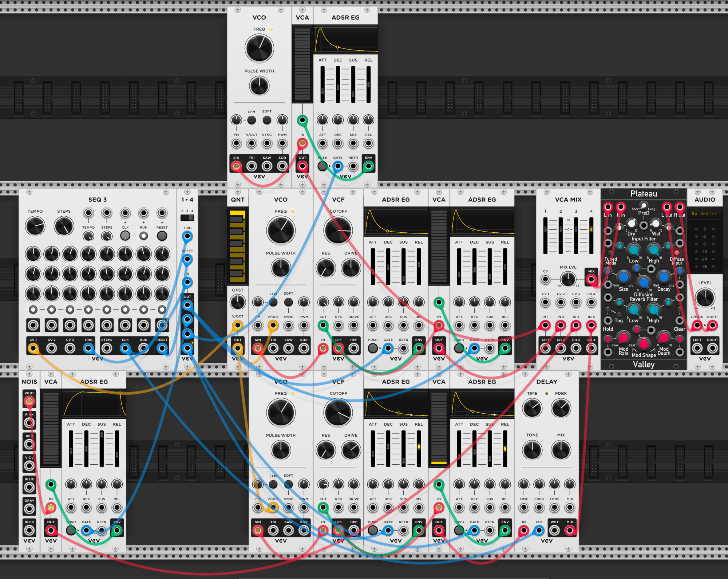Toggle the Plateau Diffuse Input light button
728x579 pixels.
(x=677, y=252)
